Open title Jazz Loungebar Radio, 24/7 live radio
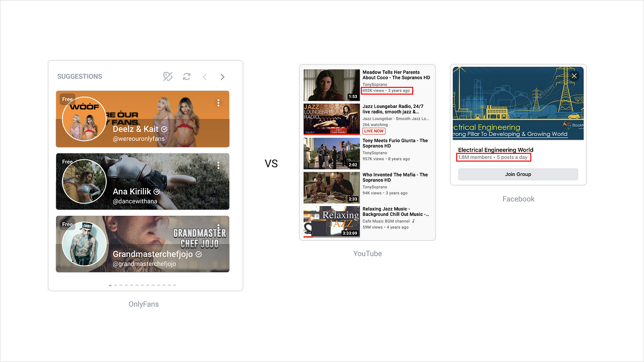The height and width of the screenshot is (362, 644). 393,109
